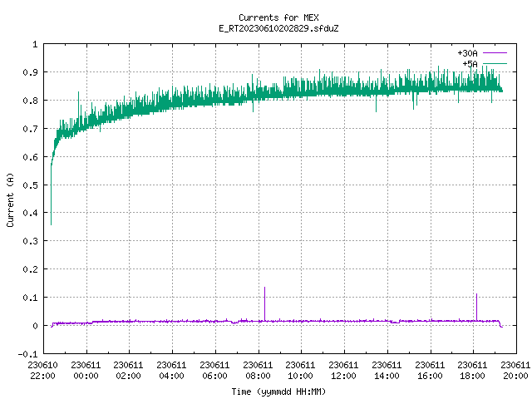Click x-axis tick 230611 10:00
532x399 pixels.
[300, 370]
